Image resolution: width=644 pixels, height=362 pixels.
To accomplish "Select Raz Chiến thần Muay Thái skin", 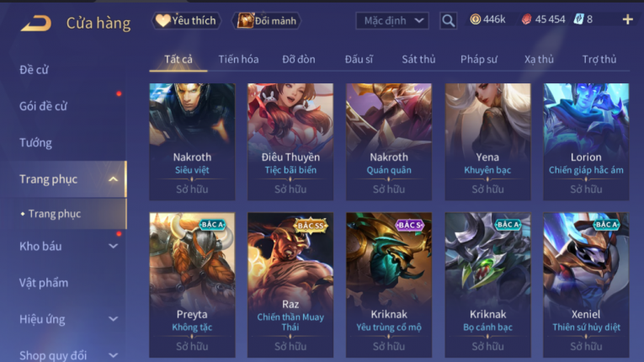I will point(290,285).
